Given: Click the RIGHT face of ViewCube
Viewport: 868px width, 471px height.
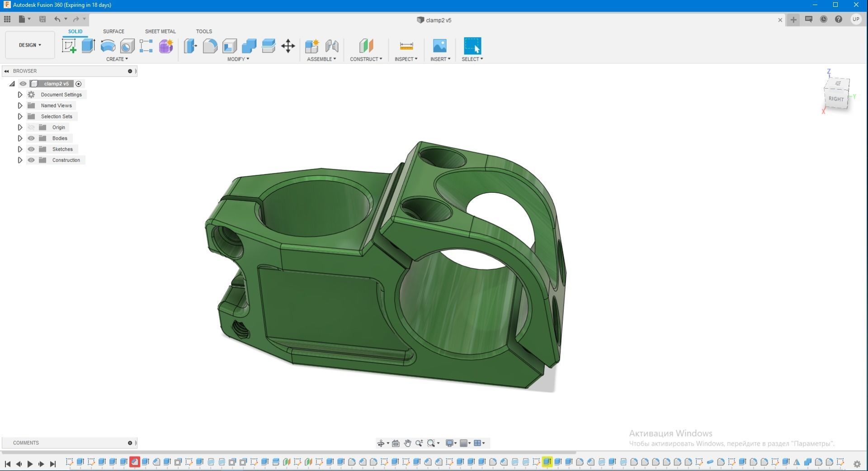Looking at the screenshot, I should tap(836, 99).
